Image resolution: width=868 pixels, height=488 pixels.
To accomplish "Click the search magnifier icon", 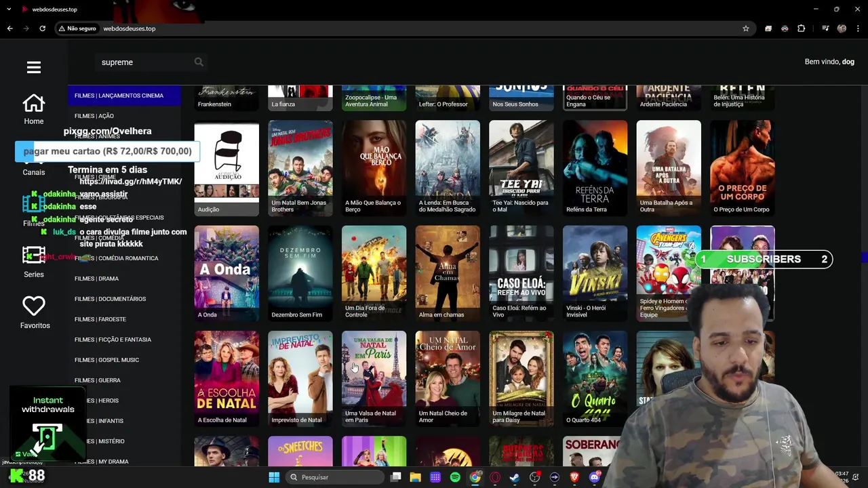I will (199, 62).
